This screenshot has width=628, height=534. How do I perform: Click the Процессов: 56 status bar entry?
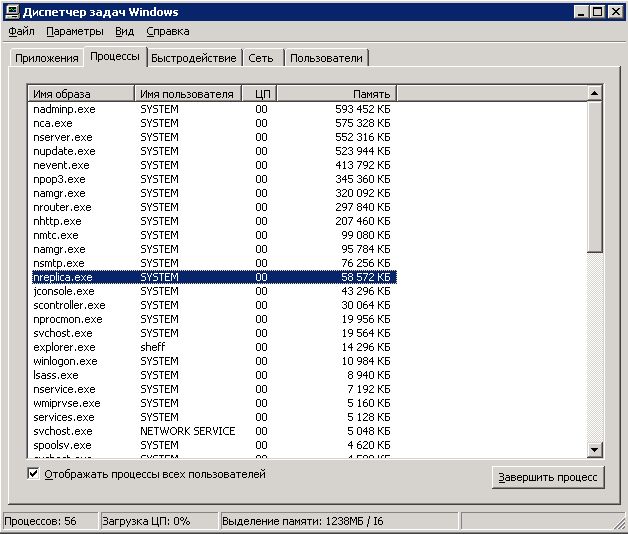(50, 521)
